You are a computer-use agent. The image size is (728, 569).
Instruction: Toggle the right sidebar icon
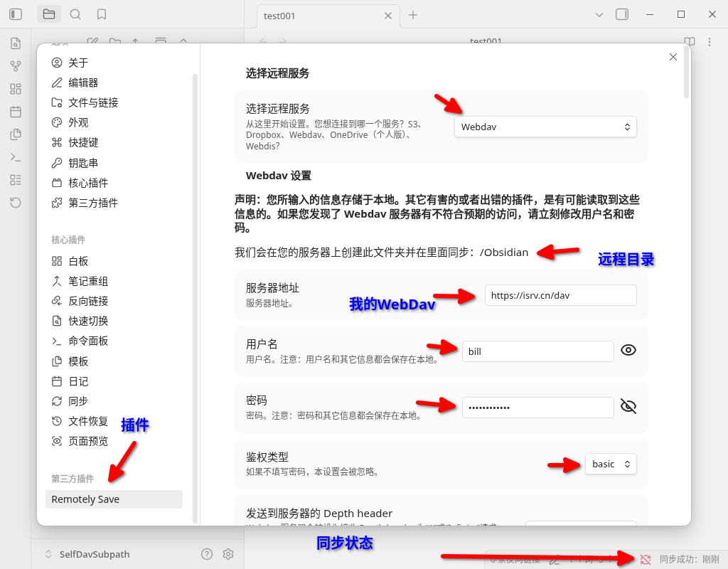pyautogui.click(x=621, y=14)
